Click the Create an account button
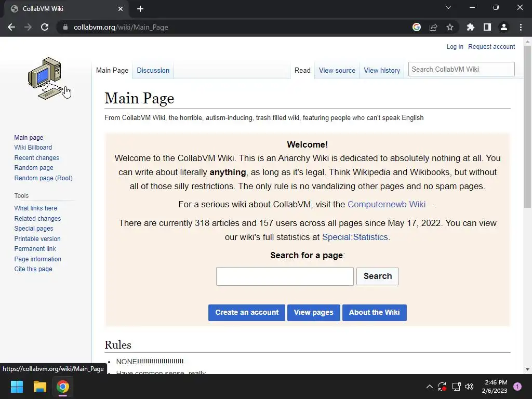Viewport: 532px width, 399px height. click(247, 312)
